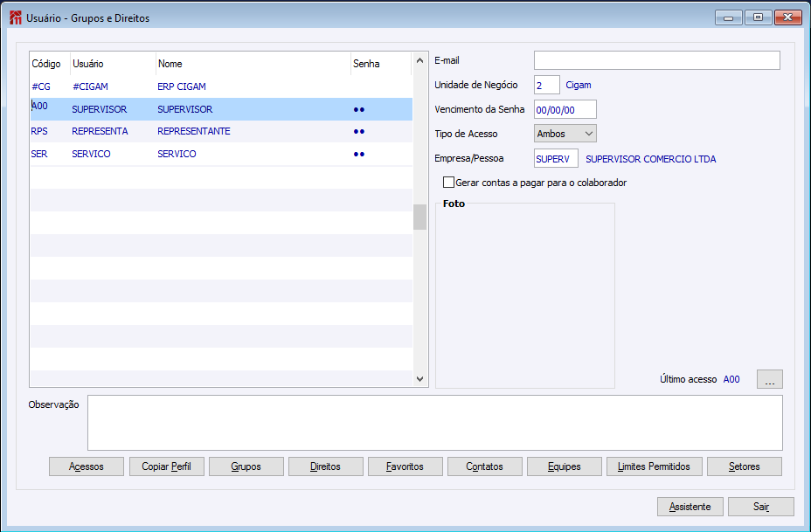Open the Grupos settings
The height and width of the screenshot is (532, 811).
pos(246,466)
